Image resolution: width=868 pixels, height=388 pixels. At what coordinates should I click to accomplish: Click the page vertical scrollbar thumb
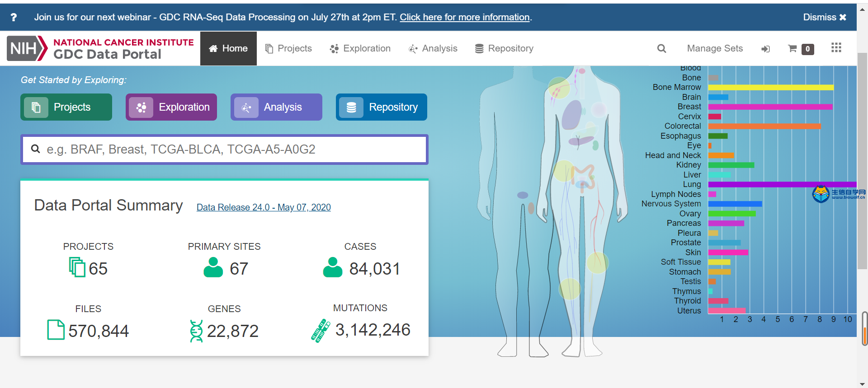point(863,161)
